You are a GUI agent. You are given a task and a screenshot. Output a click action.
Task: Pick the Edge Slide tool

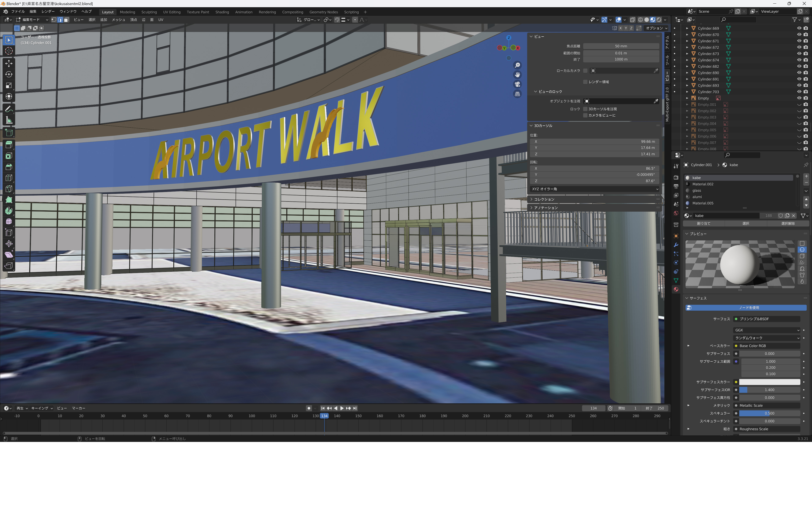[9, 233]
